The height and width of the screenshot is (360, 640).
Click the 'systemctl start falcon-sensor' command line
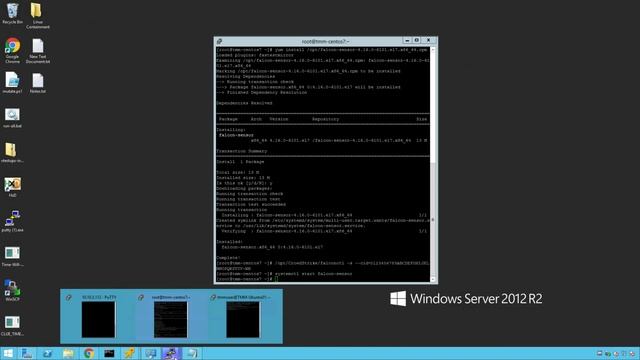pyautogui.click(x=312, y=273)
